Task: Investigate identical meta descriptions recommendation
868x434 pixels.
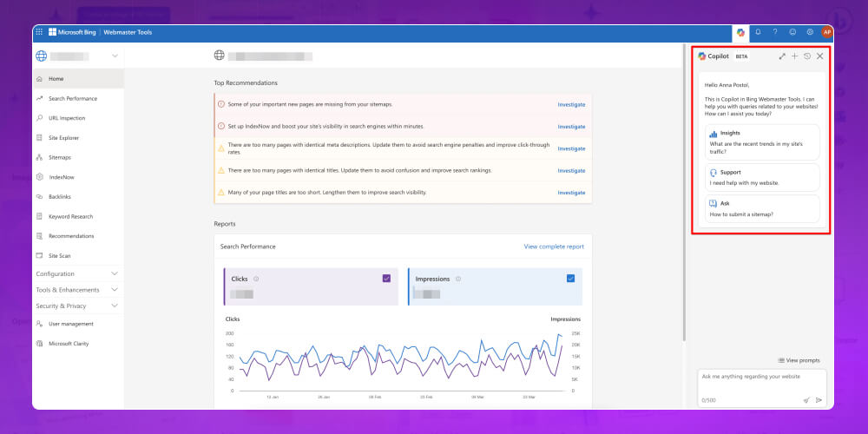Action: point(571,149)
